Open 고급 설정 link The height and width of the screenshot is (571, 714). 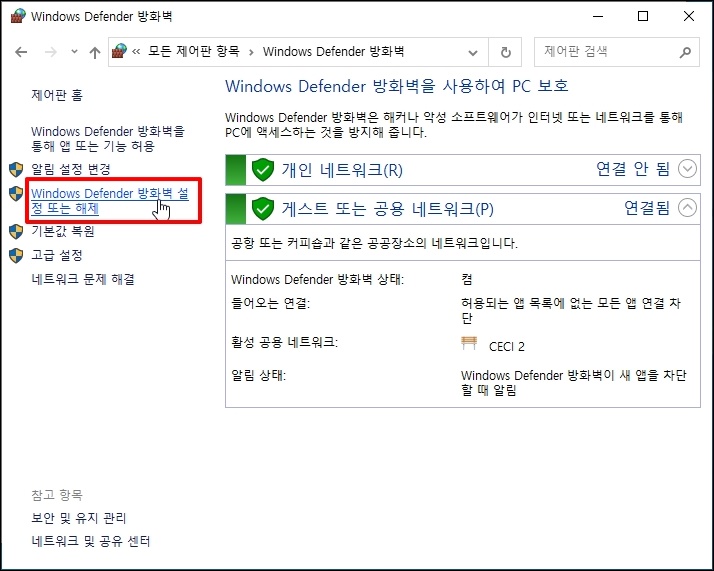(57, 255)
